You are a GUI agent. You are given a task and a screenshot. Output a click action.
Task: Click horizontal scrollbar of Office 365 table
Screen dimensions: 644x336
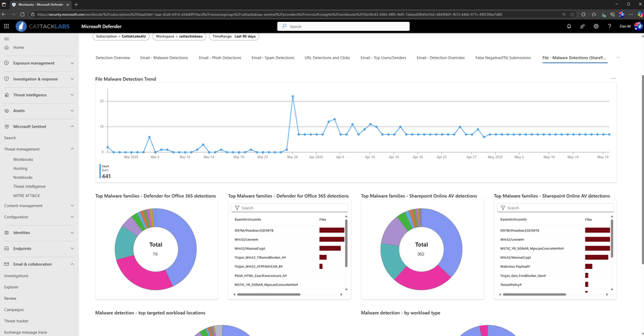pos(268,294)
